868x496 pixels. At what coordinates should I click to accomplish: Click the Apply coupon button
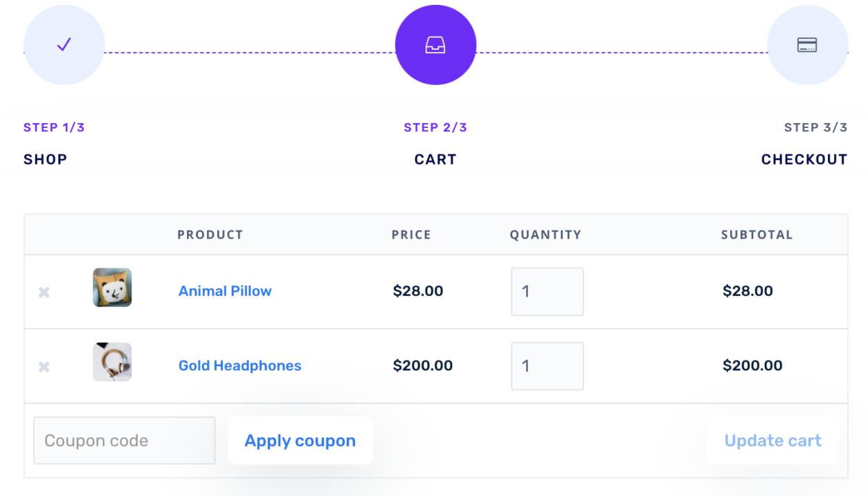pyautogui.click(x=300, y=440)
